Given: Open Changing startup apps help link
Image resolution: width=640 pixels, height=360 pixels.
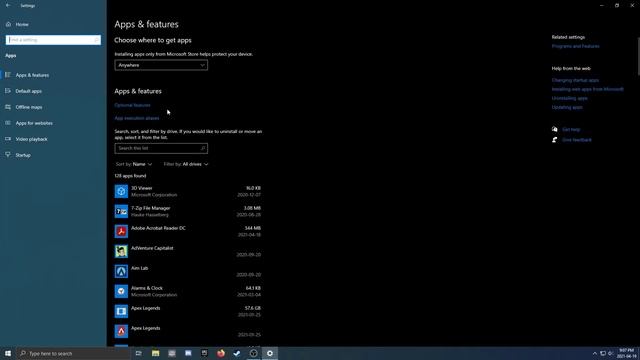Looking at the screenshot, I should coord(576,80).
